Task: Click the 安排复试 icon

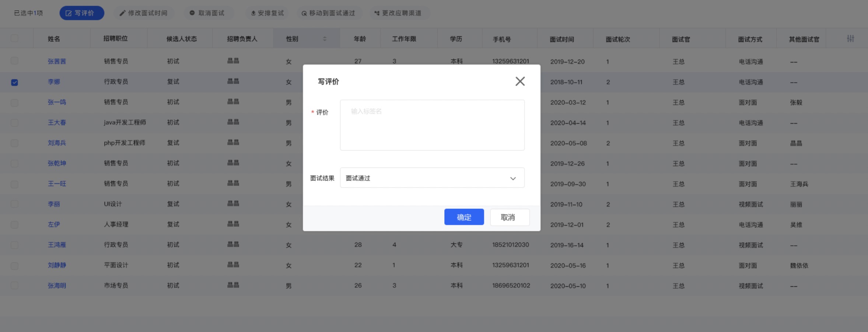Action: pos(253,13)
